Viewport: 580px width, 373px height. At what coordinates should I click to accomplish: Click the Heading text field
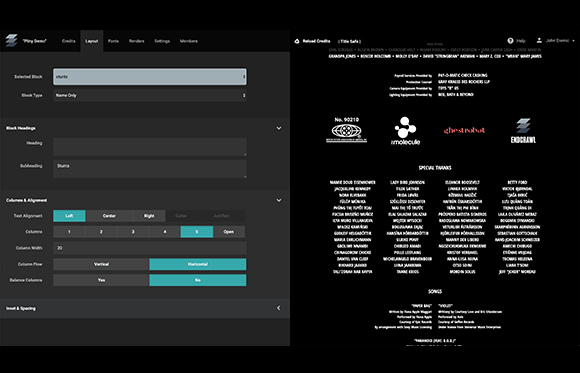(x=150, y=147)
